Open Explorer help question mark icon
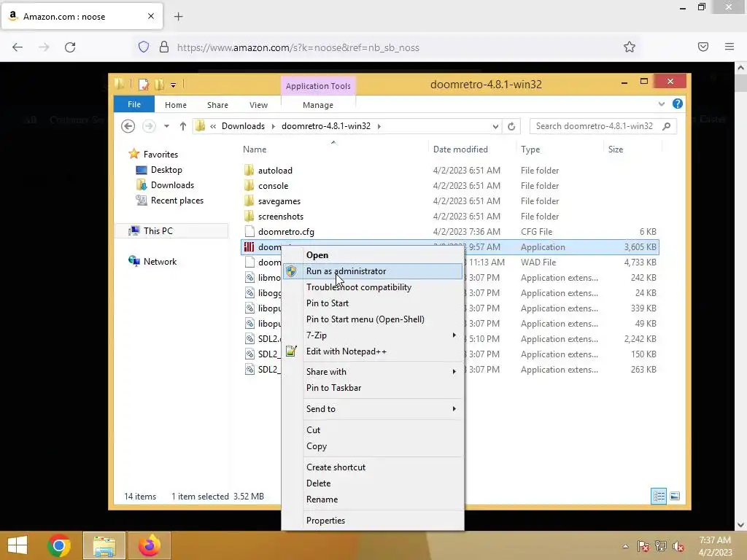 678,104
